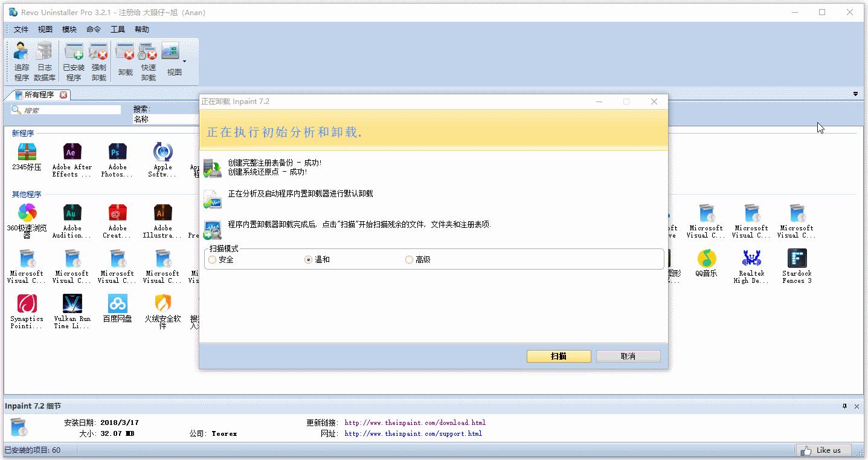This screenshot has width=868, height=460.
Task: Click the 扫描 button
Action: (x=558, y=356)
